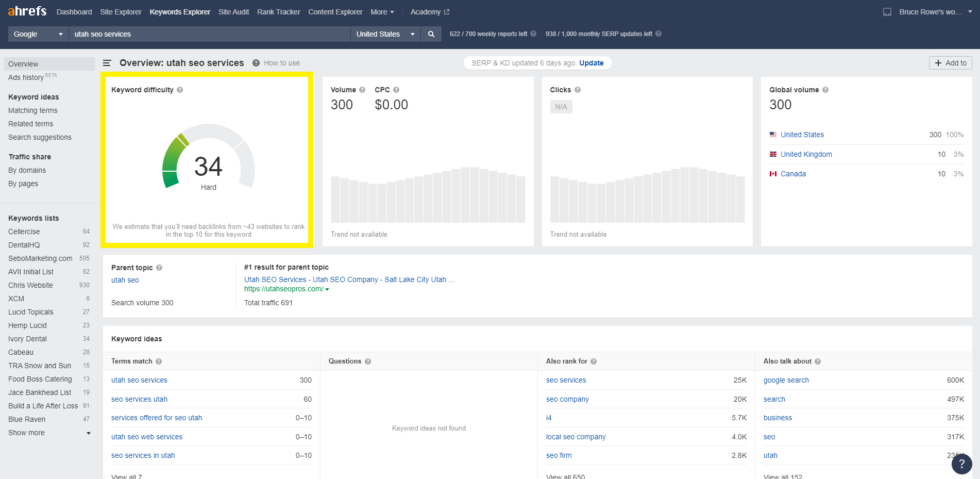Viewport: 980px width, 479px height.
Task: Click the How to use question icon
Action: click(256, 63)
